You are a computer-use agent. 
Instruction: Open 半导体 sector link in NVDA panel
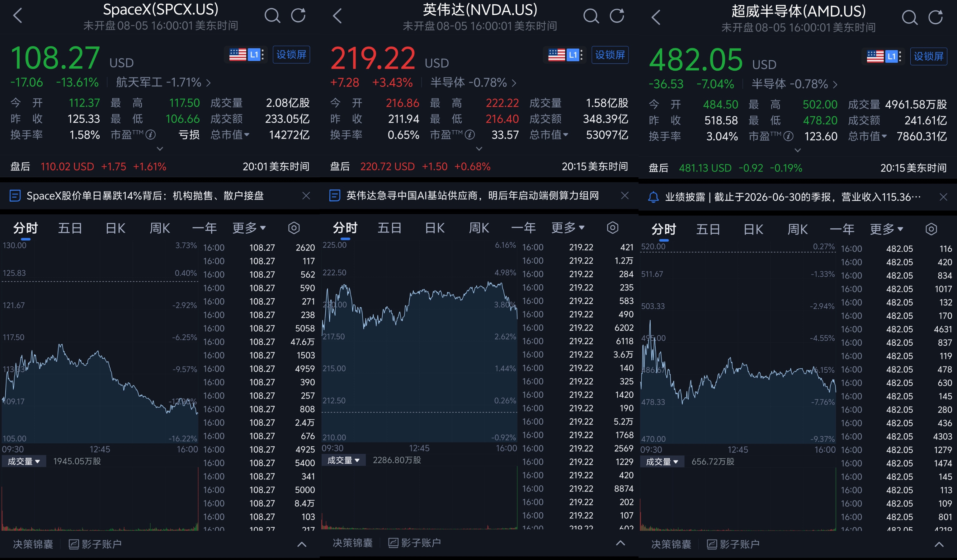point(473,82)
